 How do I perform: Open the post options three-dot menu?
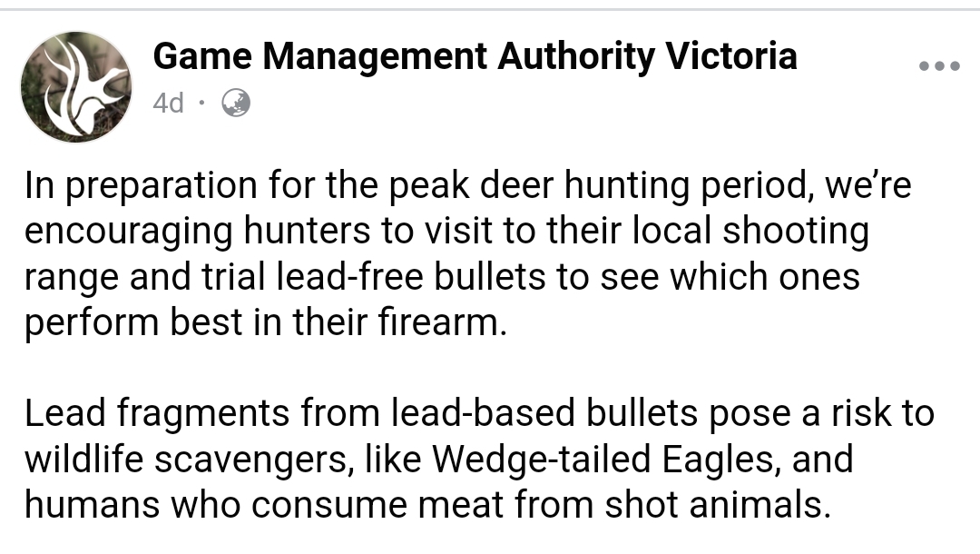click(939, 66)
